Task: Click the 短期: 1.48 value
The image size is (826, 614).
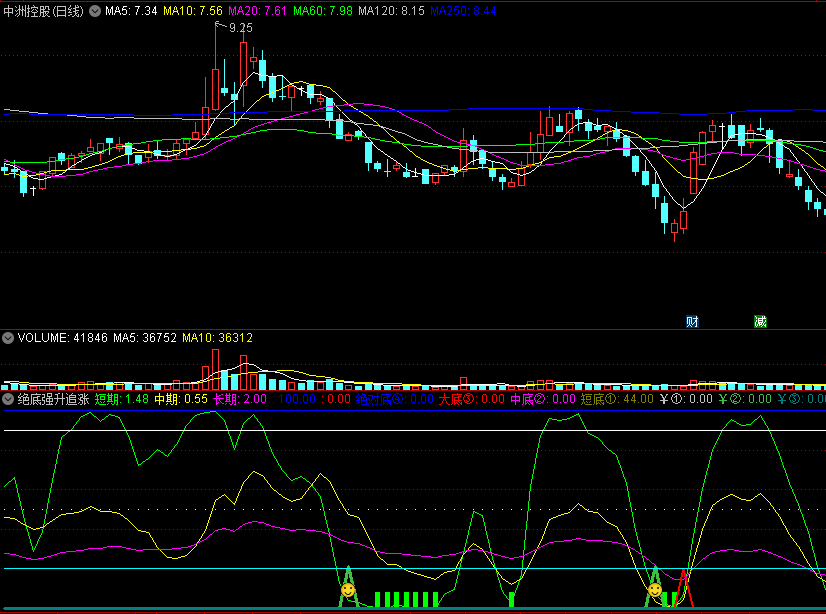Action: [x=122, y=399]
